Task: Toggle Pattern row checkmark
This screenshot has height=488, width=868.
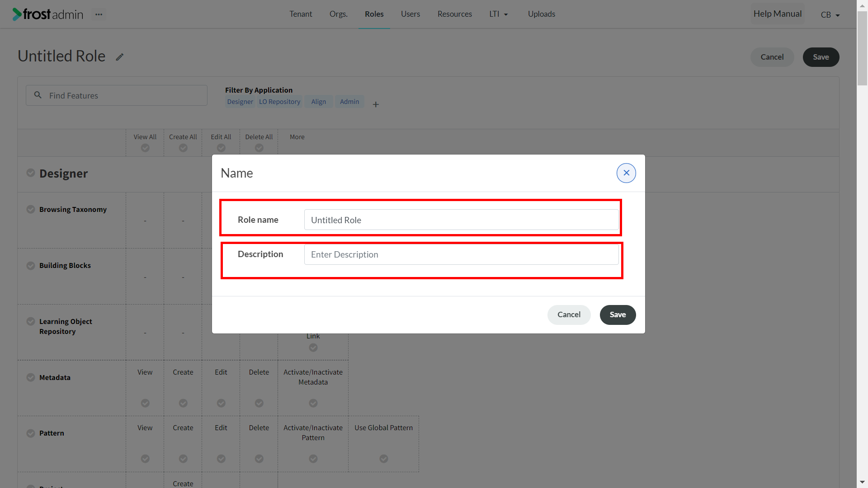Action: (x=31, y=433)
